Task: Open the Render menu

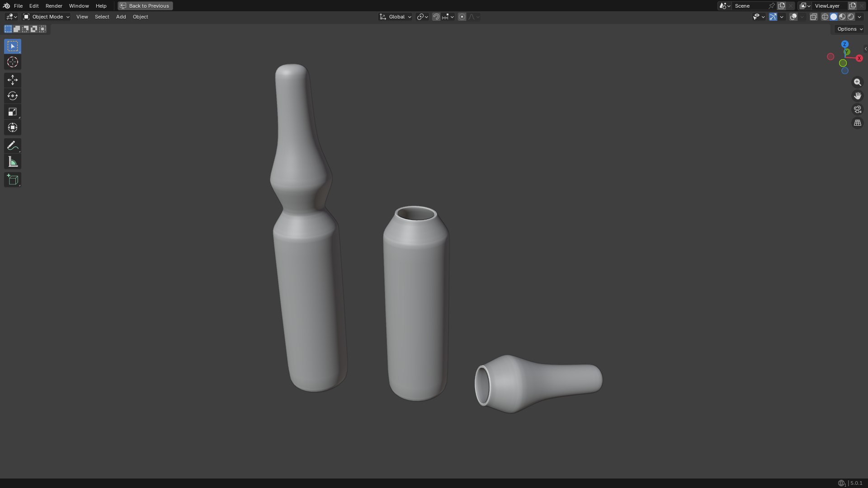Action: [54, 6]
